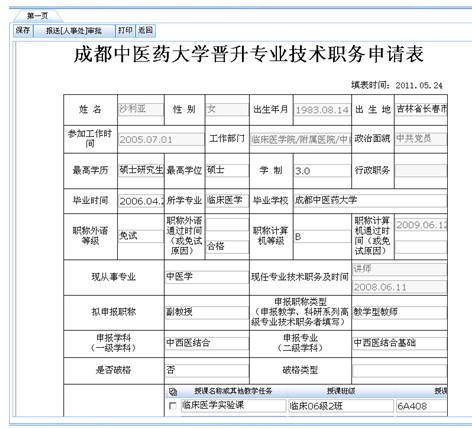Click the 毕业时间 field 2006.04
The height and width of the screenshot is (429, 472).
tap(141, 201)
